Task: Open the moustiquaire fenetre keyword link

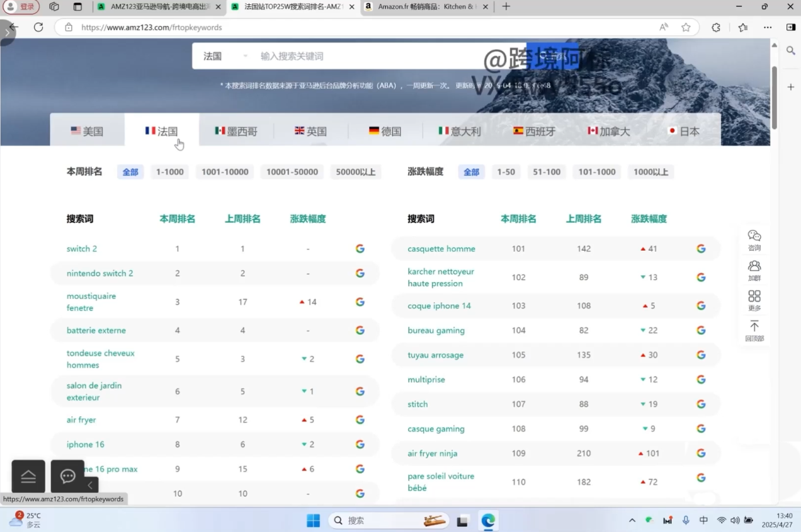Action: coord(91,302)
